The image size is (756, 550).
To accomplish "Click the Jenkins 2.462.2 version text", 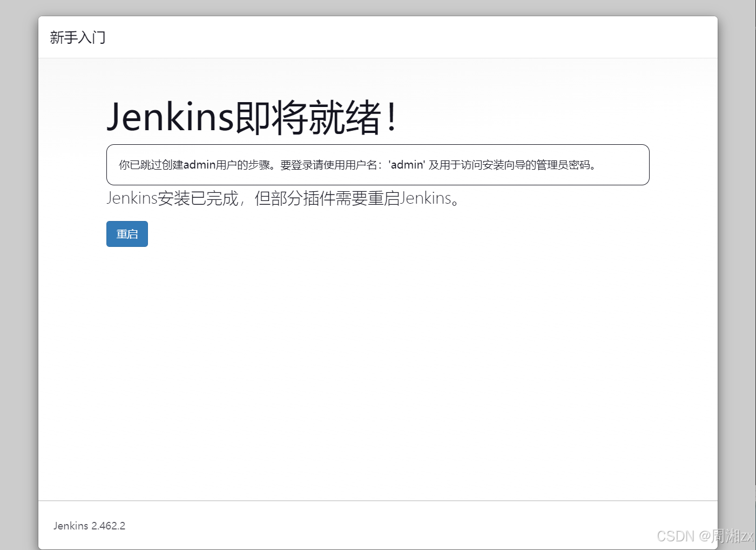I will (89, 526).
